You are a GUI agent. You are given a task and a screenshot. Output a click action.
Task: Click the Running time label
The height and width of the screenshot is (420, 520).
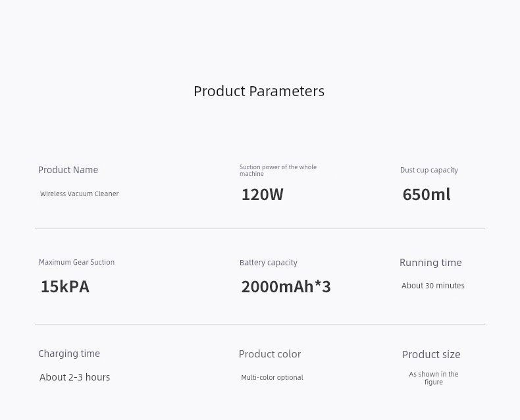pyautogui.click(x=430, y=263)
